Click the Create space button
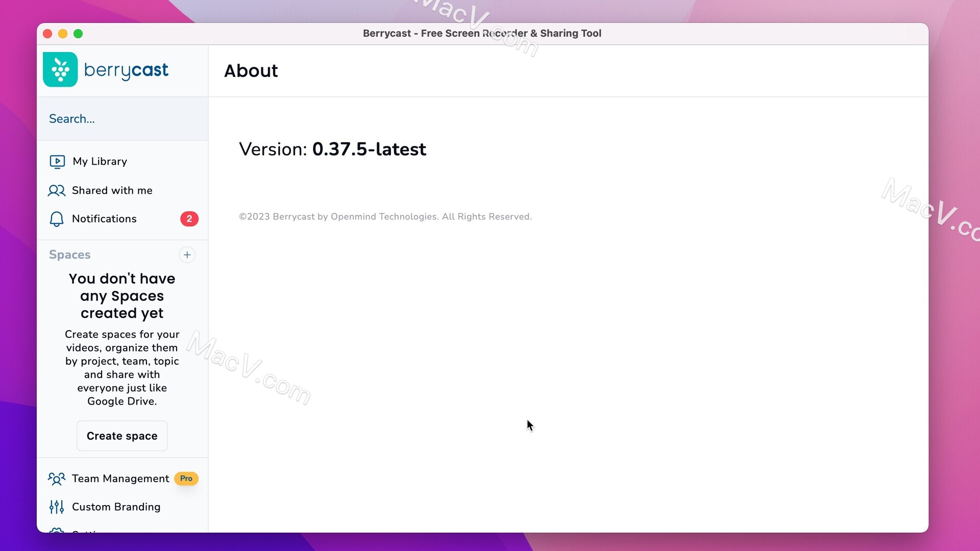This screenshot has height=551, width=980. pyautogui.click(x=122, y=436)
